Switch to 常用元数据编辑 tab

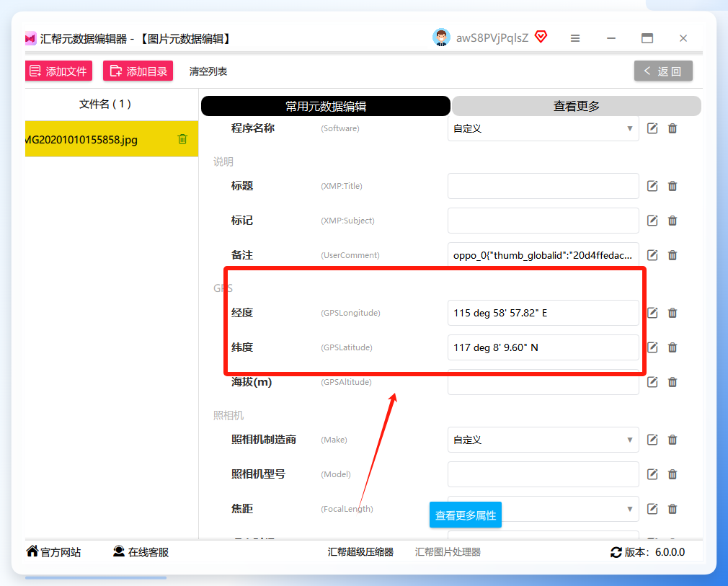point(326,107)
